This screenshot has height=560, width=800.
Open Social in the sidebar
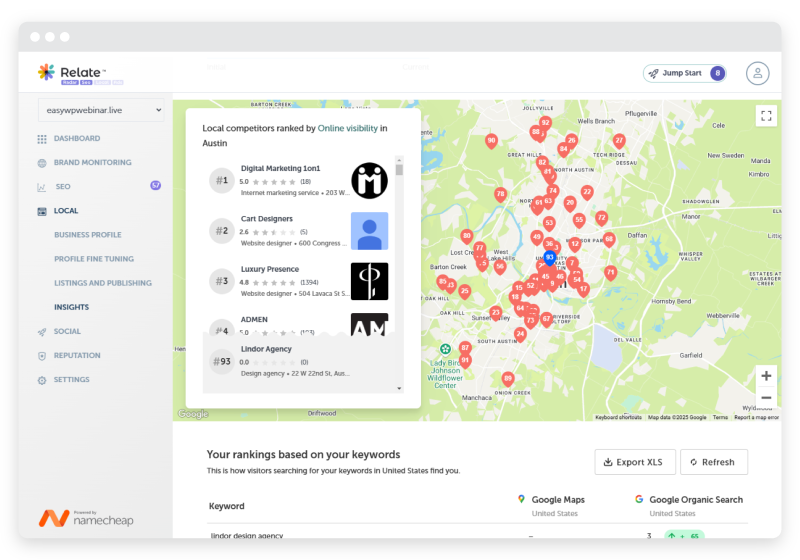tap(67, 331)
